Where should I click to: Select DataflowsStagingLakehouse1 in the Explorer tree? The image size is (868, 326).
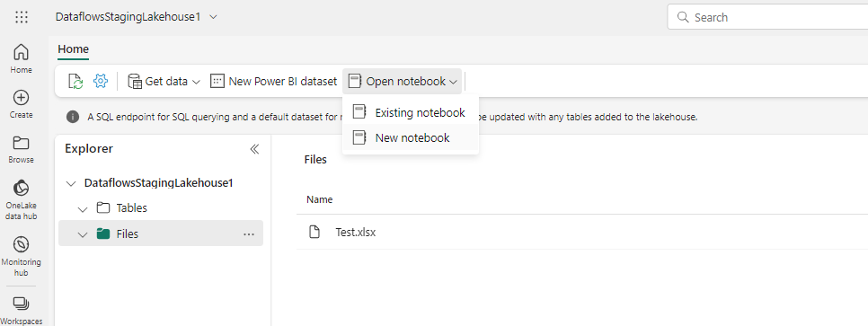pos(158,182)
